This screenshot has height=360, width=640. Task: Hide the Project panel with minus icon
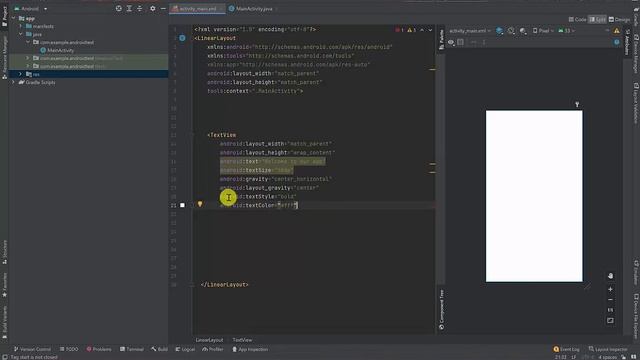[163, 8]
